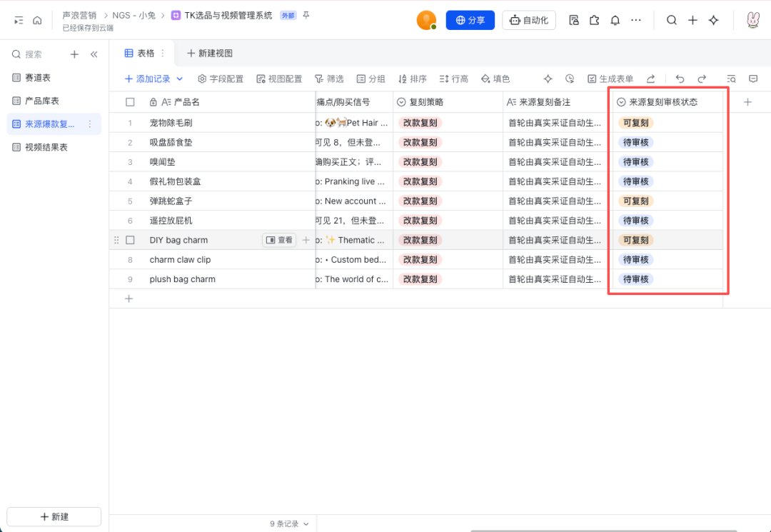Click the home icon in top bar
771x532 pixels.
pyautogui.click(x=37, y=20)
